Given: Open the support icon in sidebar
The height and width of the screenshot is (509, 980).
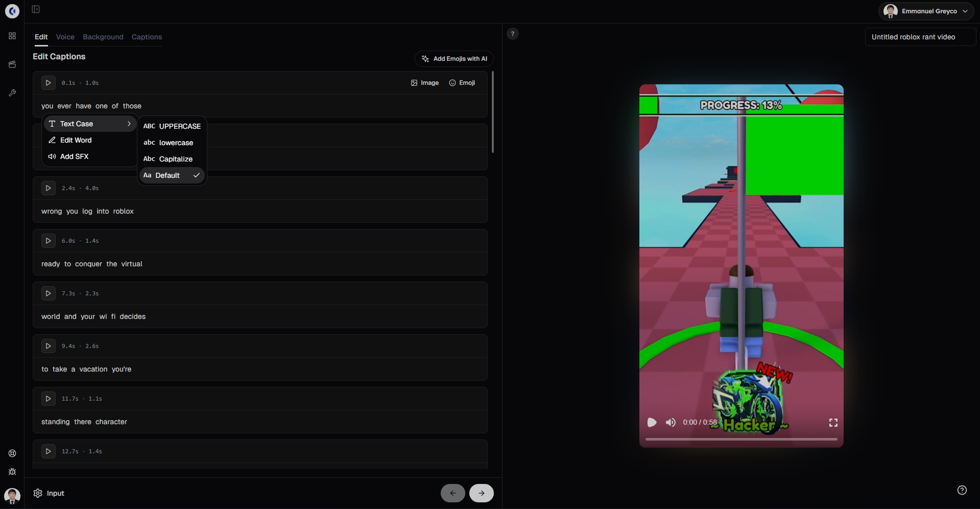Looking at the screenshot, I should [x=12, y=453].
